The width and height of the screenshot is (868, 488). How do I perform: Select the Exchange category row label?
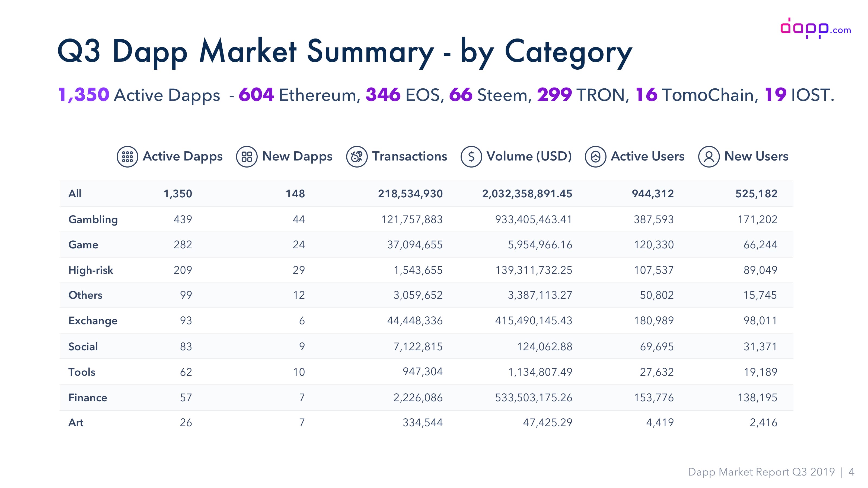click(x=93, y=321)
